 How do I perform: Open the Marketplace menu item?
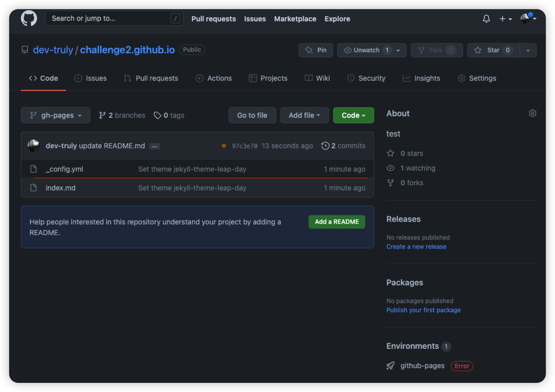295,19
